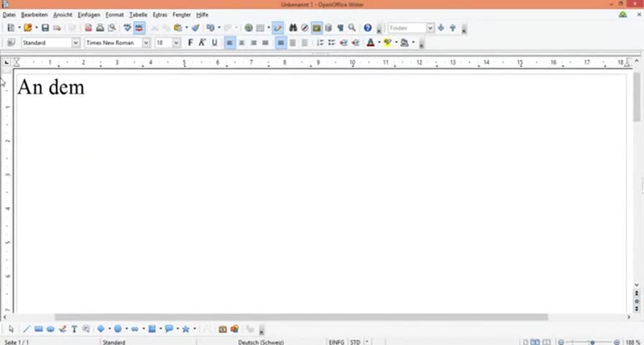Toggle italic K formatting
The width and height of the screenshot is (644, 345).
(x=202, y=42)
